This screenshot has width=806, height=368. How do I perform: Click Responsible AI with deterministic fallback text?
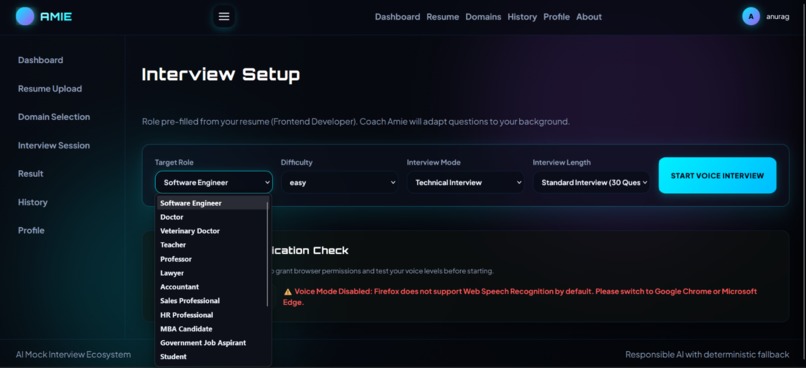click(x=707, y=355)
